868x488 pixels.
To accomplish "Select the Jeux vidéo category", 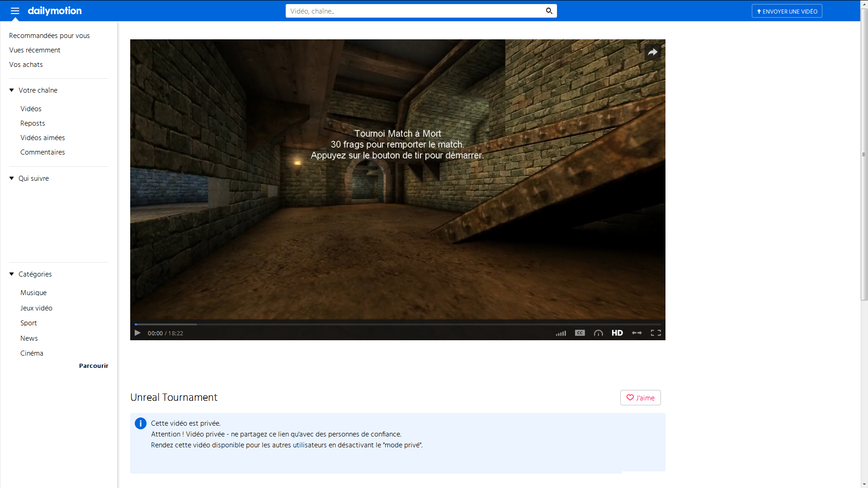I will point(36,308).
